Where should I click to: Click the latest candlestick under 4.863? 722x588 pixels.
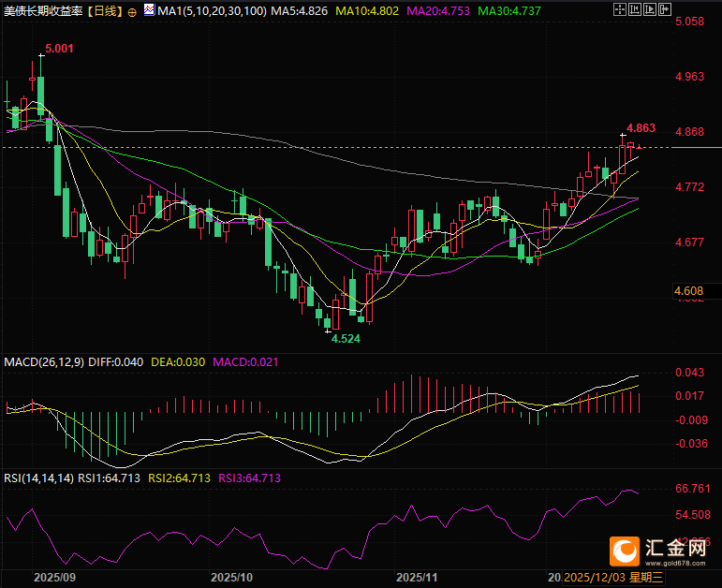pos(639,147)
